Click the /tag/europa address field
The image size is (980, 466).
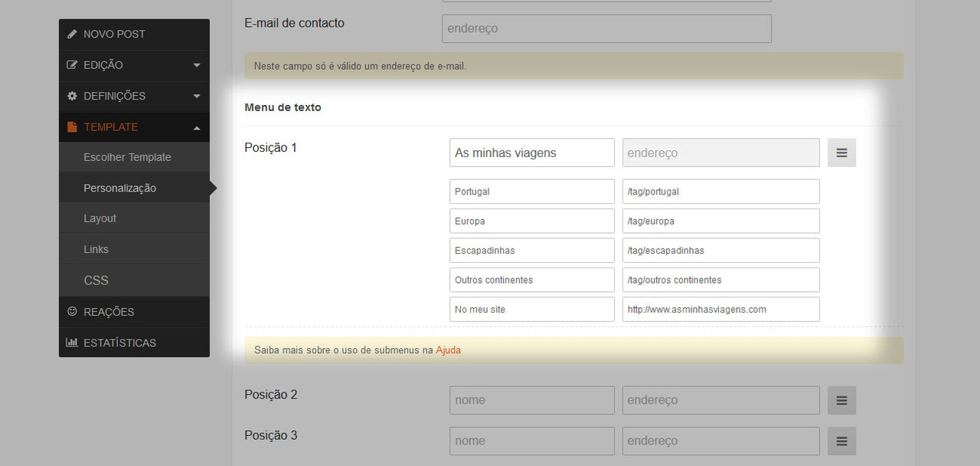721,221
